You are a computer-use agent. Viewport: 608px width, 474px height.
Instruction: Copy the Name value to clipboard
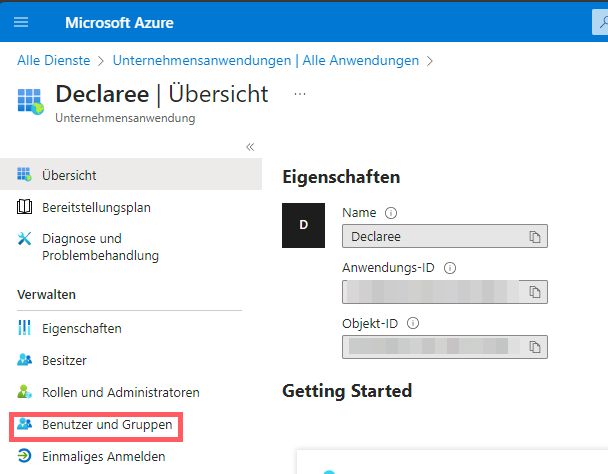tap(535, 237)
